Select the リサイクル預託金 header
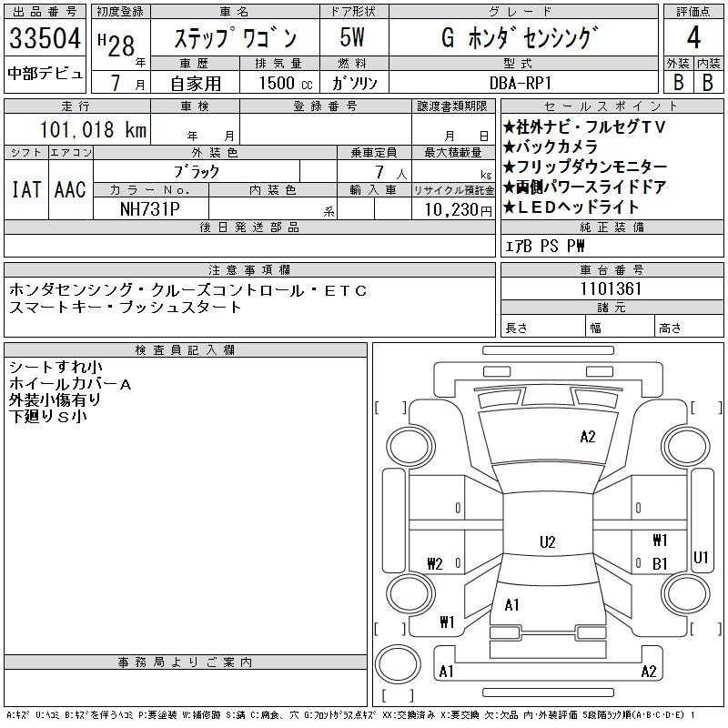The image size is (728, 728). coord(453,190)
